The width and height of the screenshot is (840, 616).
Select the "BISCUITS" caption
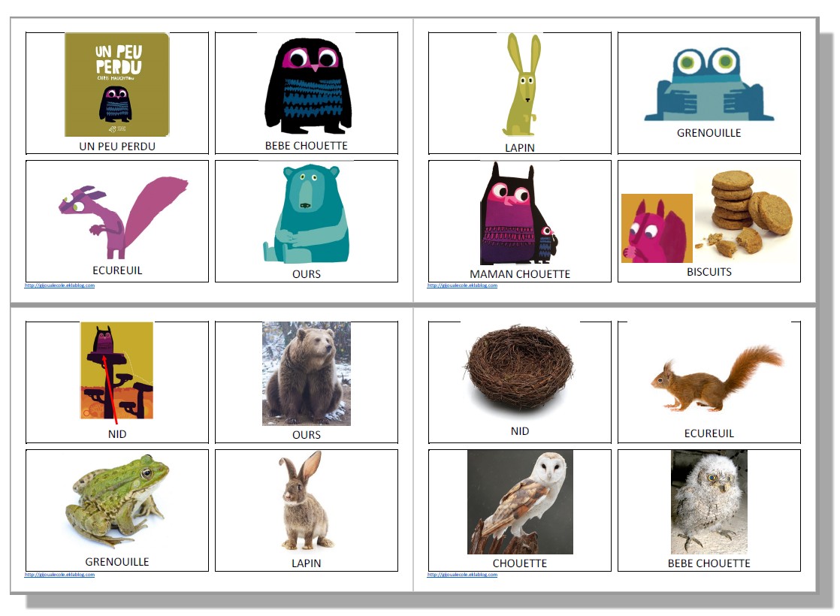tap(709, 272)
